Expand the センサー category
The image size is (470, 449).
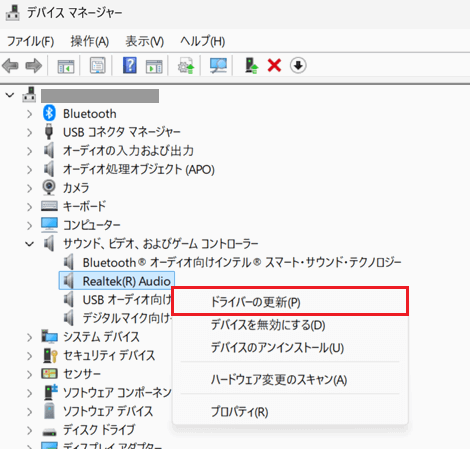(29, 375)
